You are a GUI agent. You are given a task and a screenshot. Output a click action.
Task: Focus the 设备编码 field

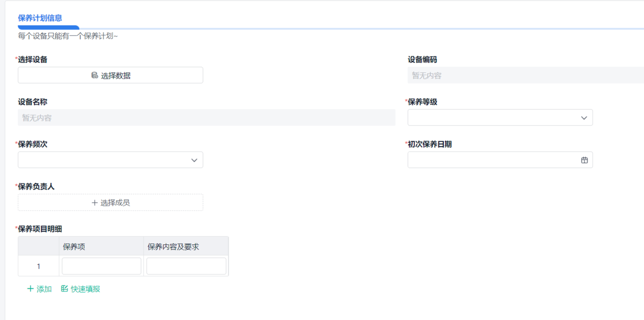pos(526,76)
